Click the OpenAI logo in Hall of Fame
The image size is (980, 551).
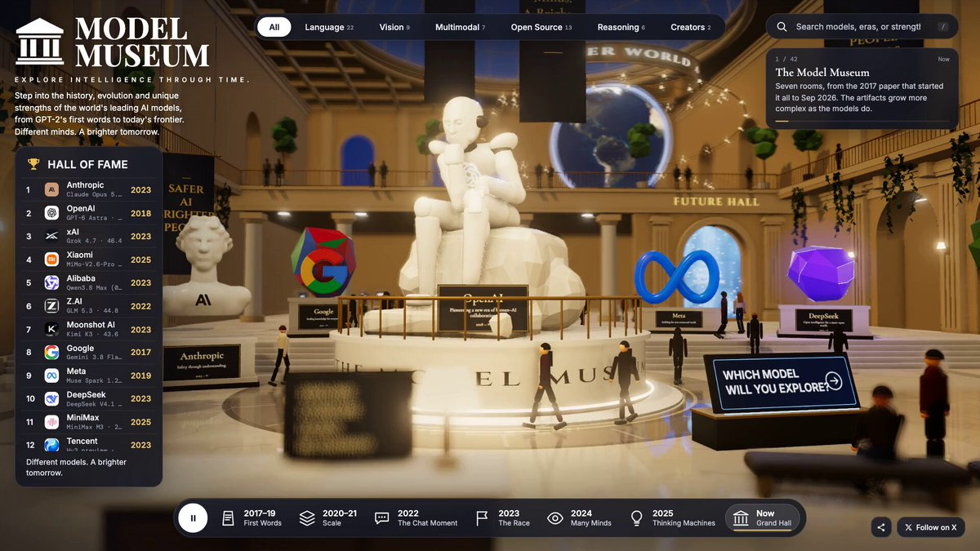51,213
